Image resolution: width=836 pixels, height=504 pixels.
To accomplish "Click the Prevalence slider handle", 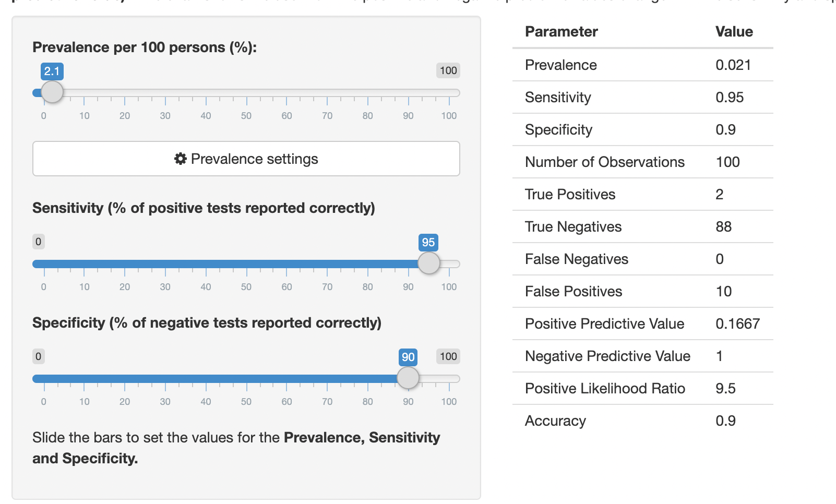I will pos(52,92).
